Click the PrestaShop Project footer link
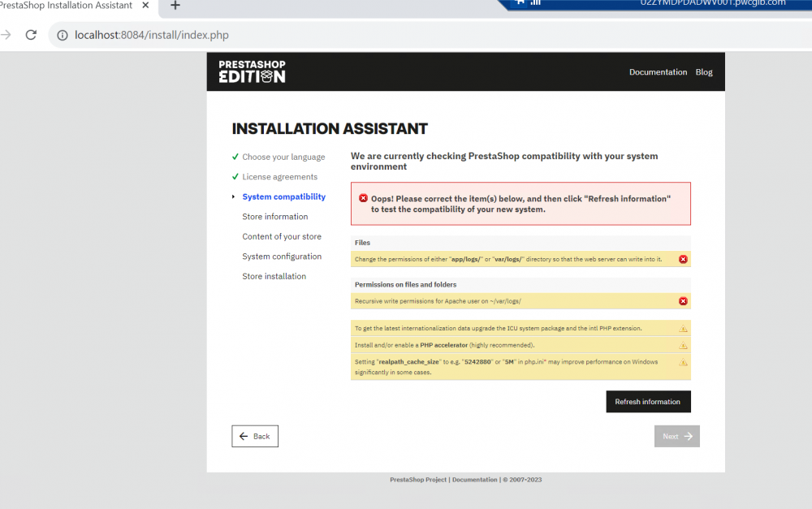 coord(418,480)
